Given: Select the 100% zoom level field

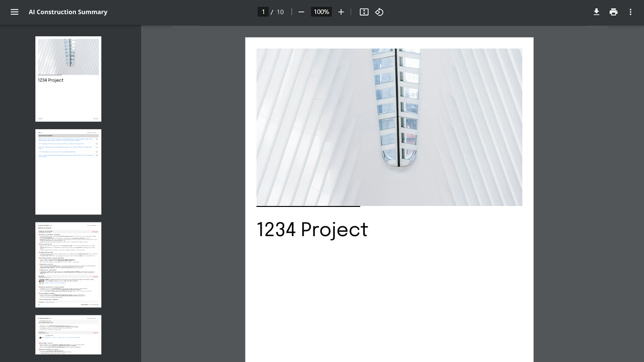Looking at the screenshot, I should (322, 12).
